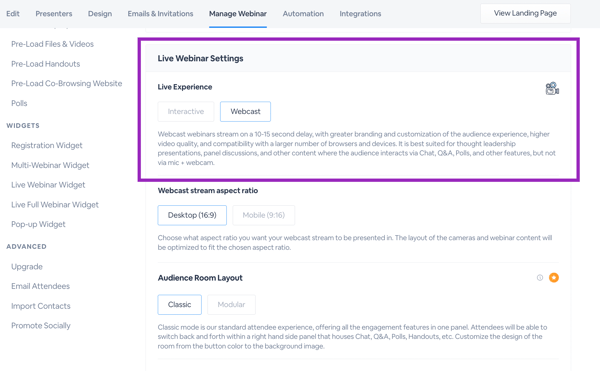Screen dimensions: 600x371
Task: Select the Interactive live experience option
Action: tap(186, 111)
